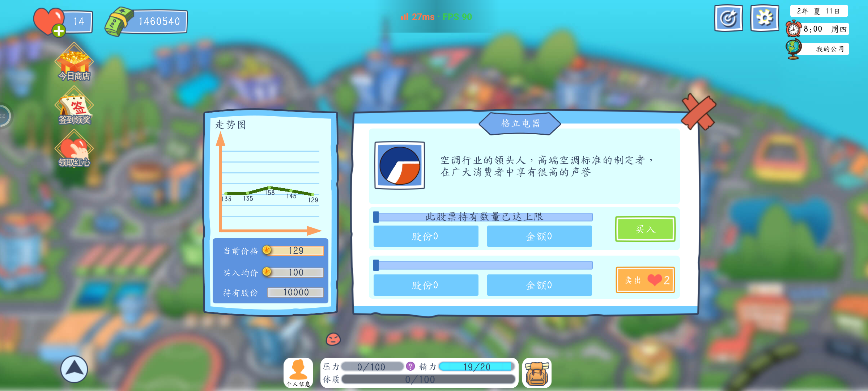Click the 133 chart data label
Screen dimensions: 868x391
click(x=226, y=199)
